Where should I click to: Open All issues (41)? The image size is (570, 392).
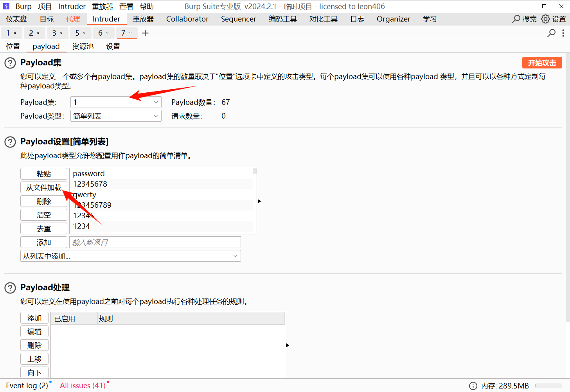tap(83, 385)
